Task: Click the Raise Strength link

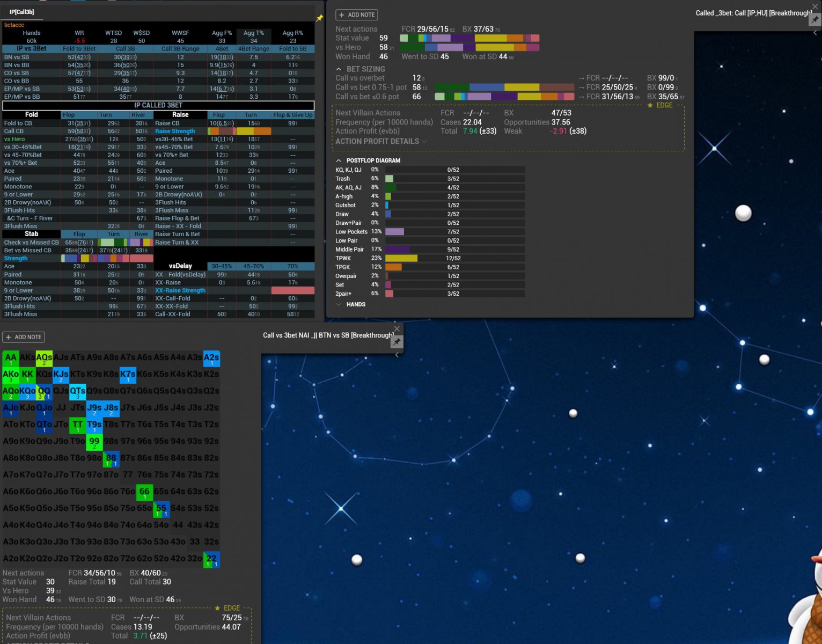Action: (x=175, y=131)
